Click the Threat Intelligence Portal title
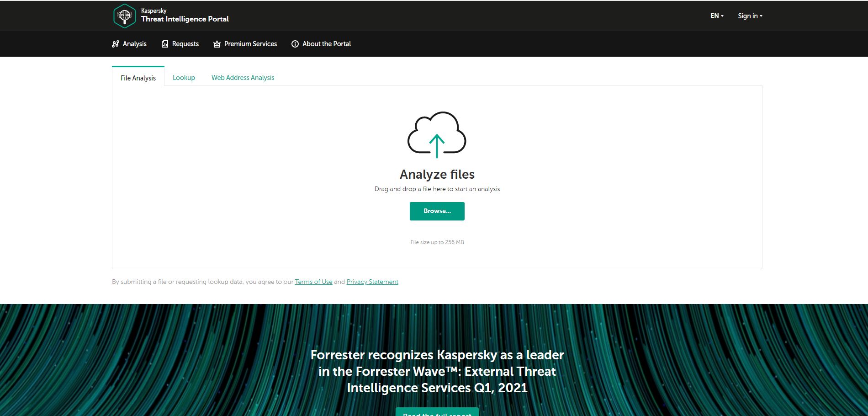868x416 pixels. pyautogui.click(x=185, y=19)
